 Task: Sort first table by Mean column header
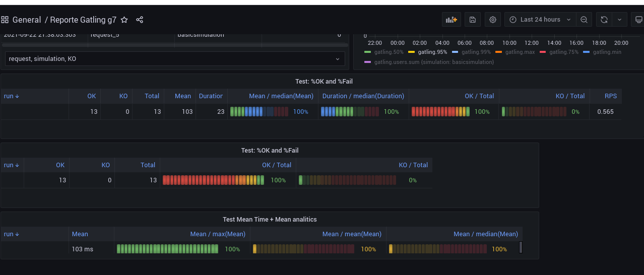click(182, 96)
